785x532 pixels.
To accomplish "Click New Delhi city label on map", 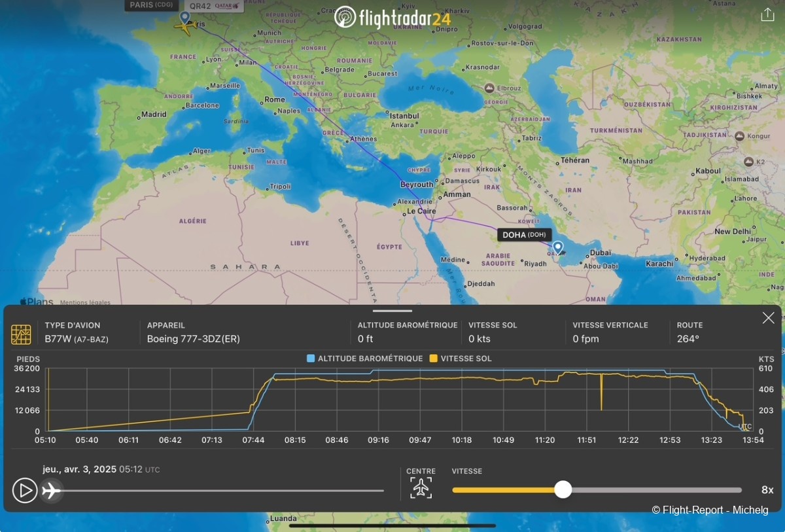I will tap(733, 232).
